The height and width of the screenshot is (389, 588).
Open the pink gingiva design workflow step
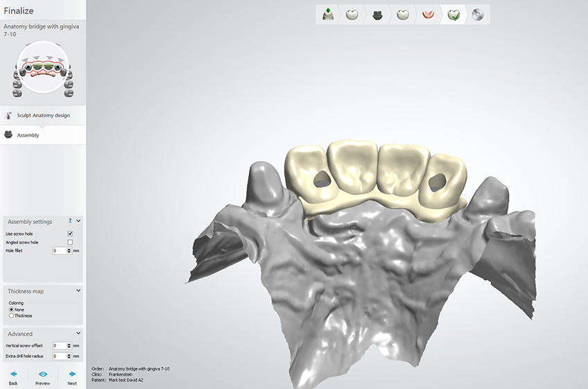(x=428, y=15)
